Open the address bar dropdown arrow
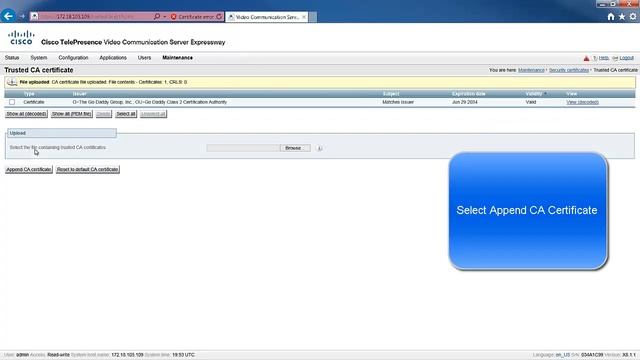640x360 pixels. (164, 17)
